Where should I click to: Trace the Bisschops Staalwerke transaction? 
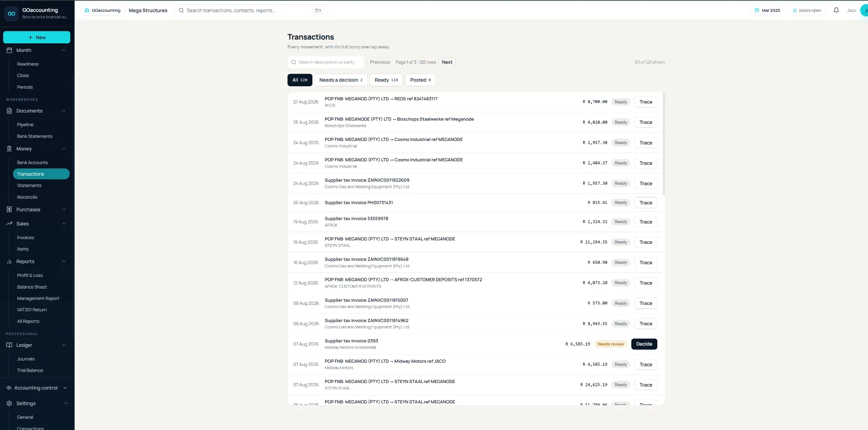coord(646,122)
